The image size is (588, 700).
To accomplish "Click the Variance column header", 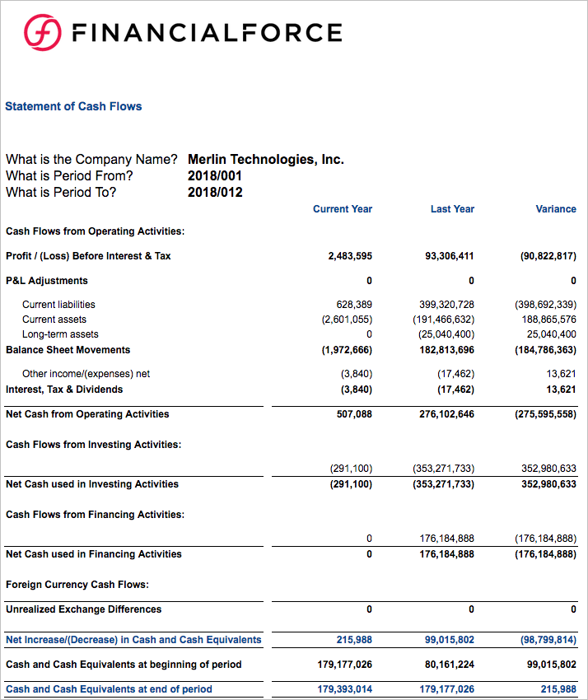I will (555, 209).
